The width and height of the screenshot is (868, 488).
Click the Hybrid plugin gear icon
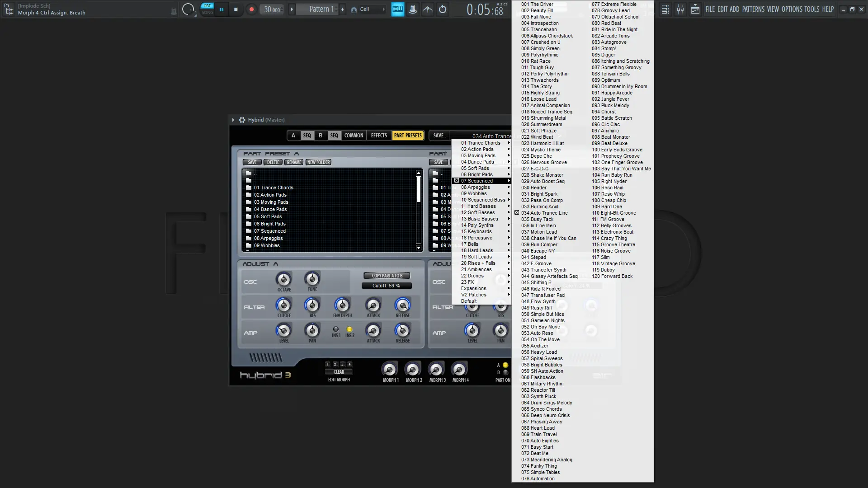(242, 120)
